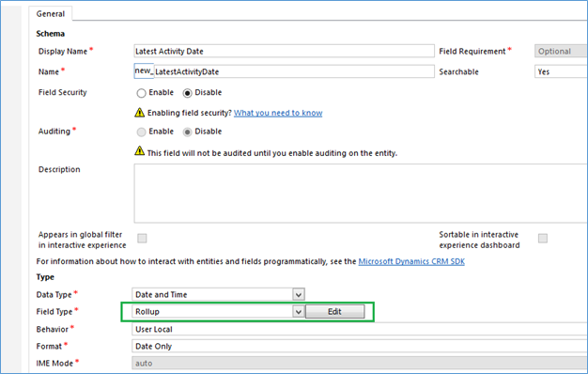The image size is (588, 374).
Task: Click the Auditing label
Action: tap(54, 132)
